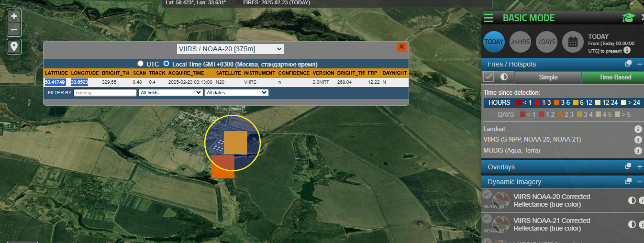Switch to the Simple tab
This screenshot has height=243, width=644.
(x=548, y=77)
